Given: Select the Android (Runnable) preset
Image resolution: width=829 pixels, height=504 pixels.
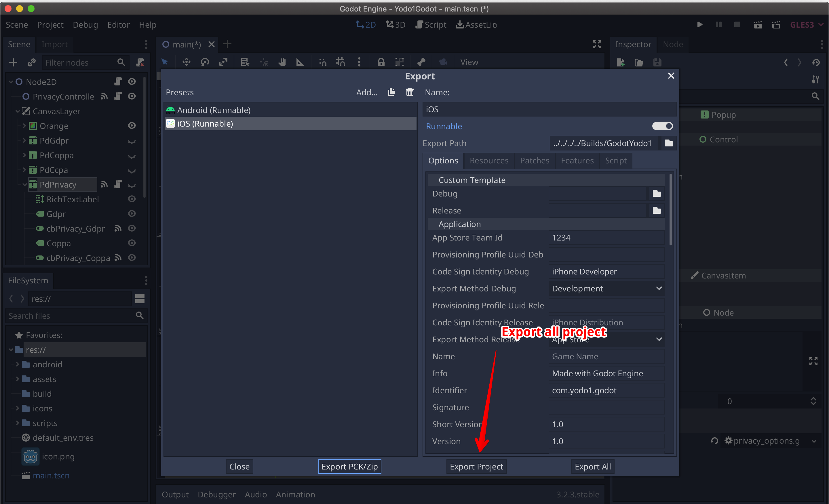Looking at the screenshot, I should coord(290,110).
